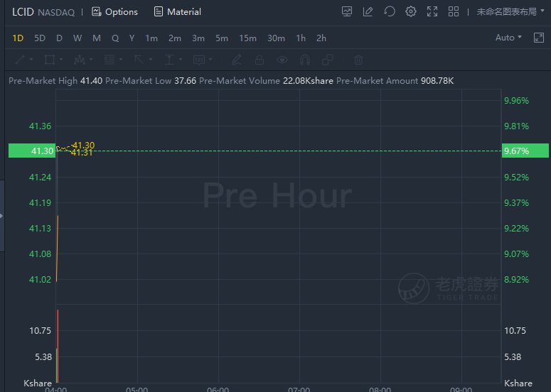Click the Pre-Market Low 37.66 value
Viewport: 551px width, 392px height.
point(185,81)
